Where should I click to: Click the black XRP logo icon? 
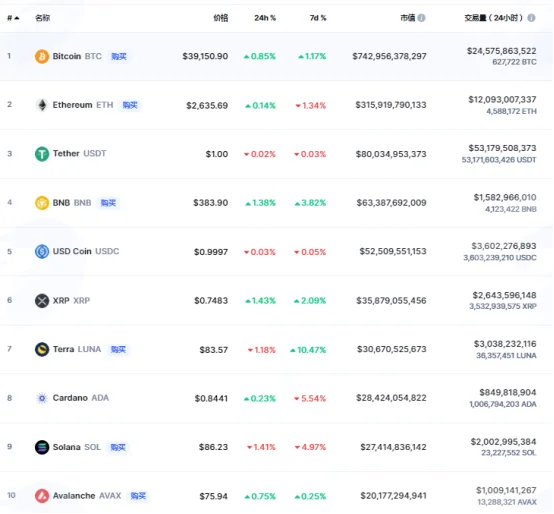[42, 301]
